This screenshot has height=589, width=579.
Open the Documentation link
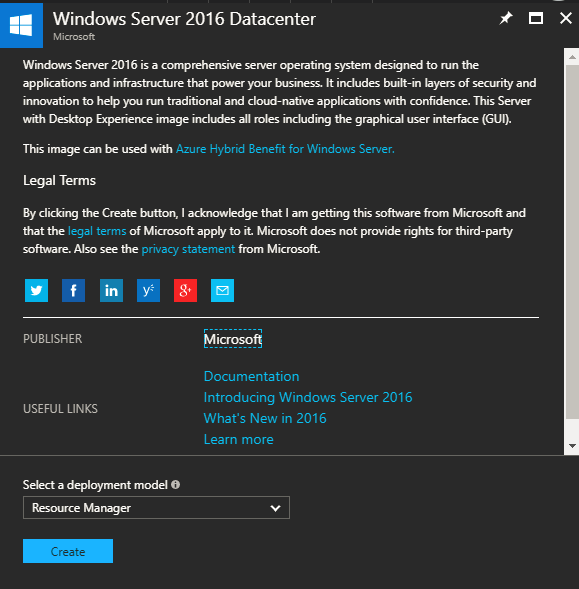(x=251, y=376)
